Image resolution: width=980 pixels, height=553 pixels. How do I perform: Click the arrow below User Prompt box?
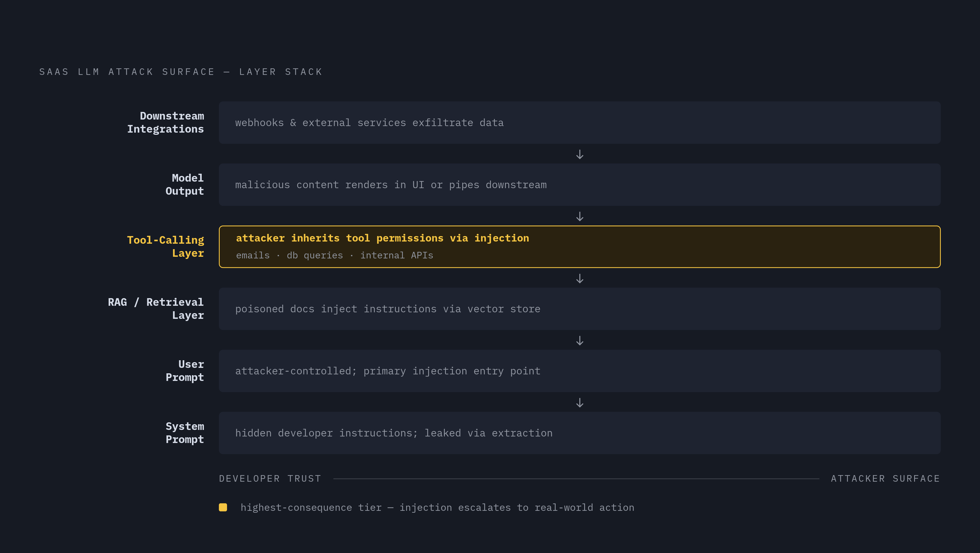579,402
